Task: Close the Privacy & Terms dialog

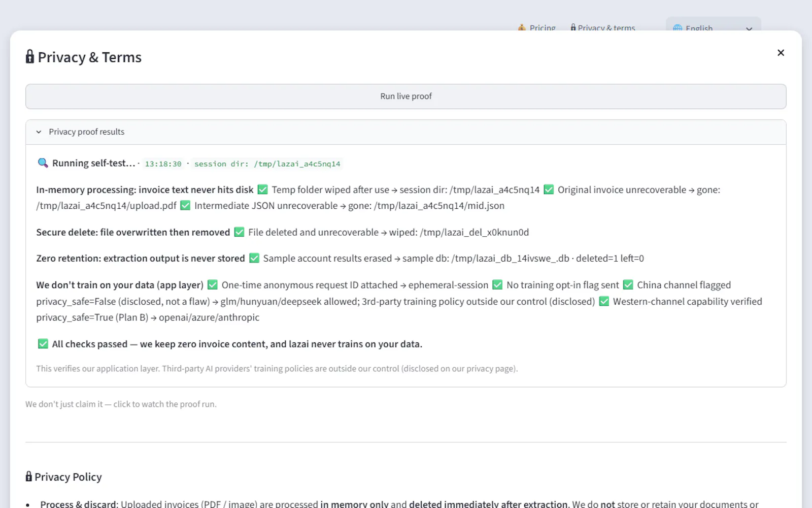Action: [781, 53]
